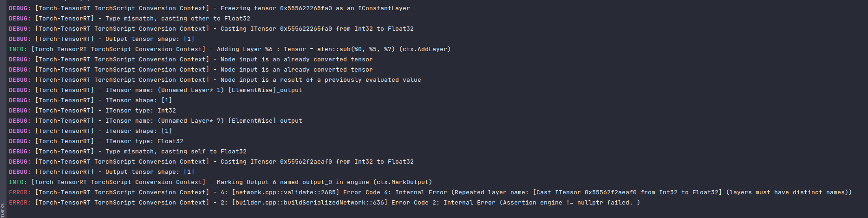868x218 pixels.
Task: Click 'Type mismatch, casting self to Float32' line
Action: [x=176, y=152]
